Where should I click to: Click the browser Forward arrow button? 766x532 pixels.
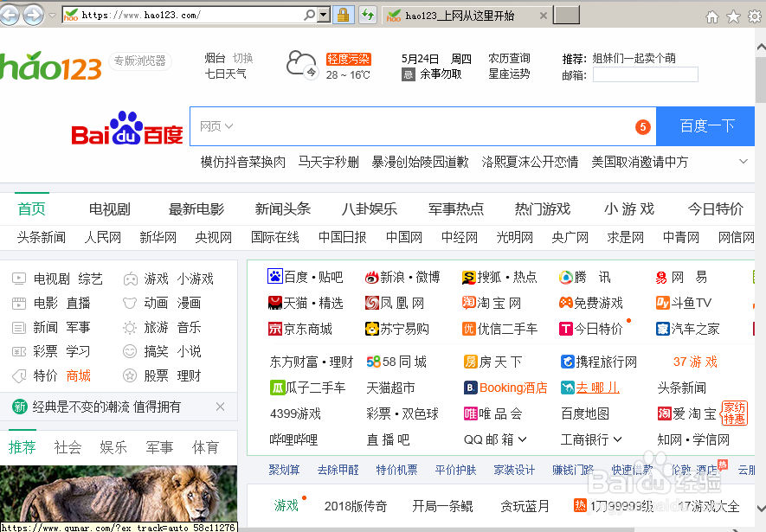coord(33,15)
